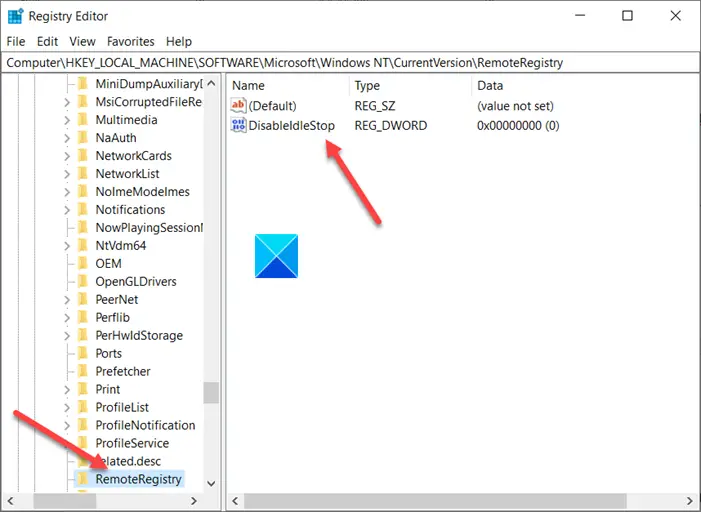
Task: Click the Ports folder icon
Action: (83, 353)
